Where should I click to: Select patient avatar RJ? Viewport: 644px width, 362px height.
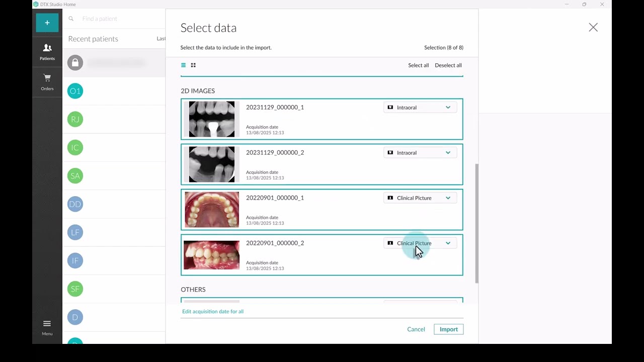pos(75,119)
